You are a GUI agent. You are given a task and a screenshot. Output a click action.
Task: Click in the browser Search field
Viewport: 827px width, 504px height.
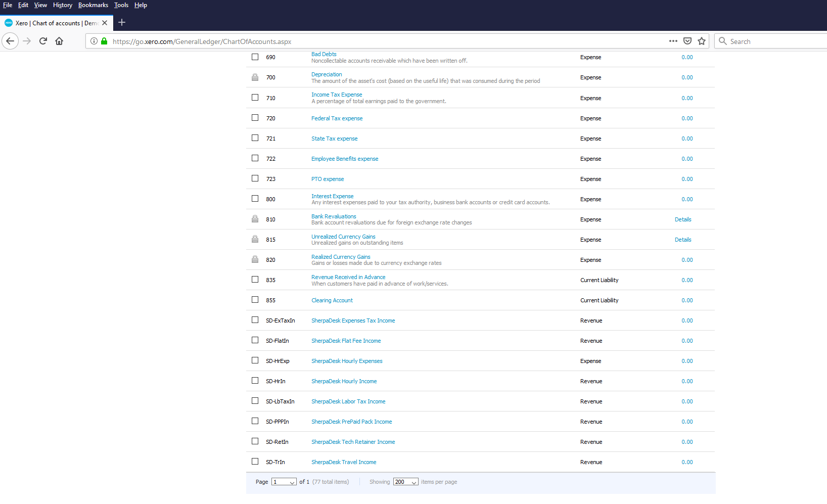(x=773, y=41)
